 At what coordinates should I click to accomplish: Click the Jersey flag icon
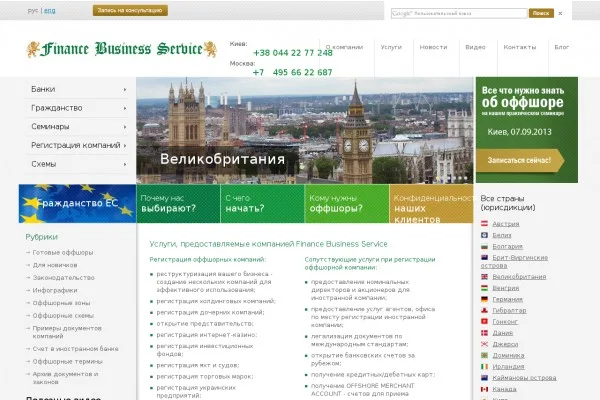click(484, 344)
